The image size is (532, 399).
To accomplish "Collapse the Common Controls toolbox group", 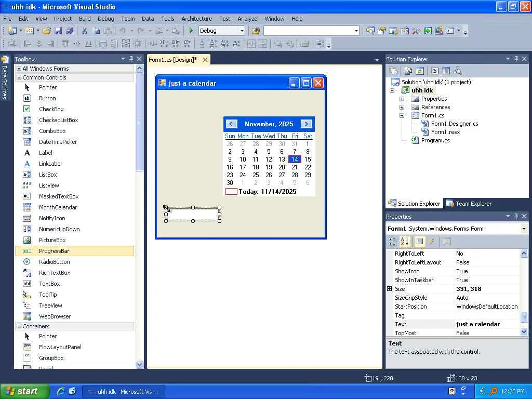I will (x=19, y=77).
